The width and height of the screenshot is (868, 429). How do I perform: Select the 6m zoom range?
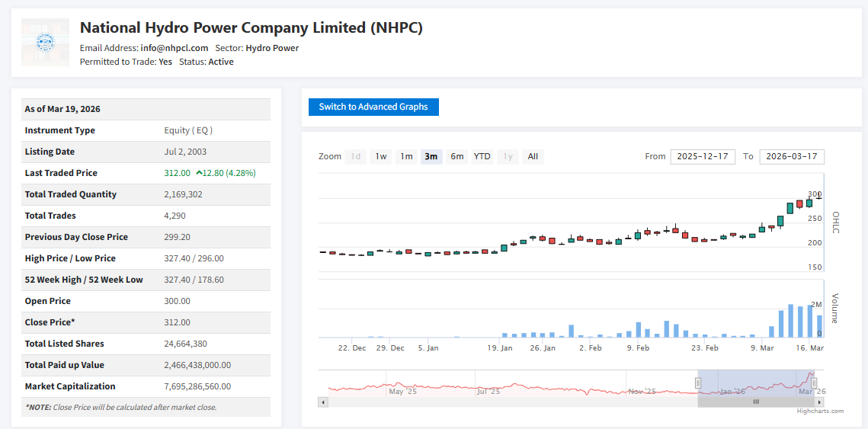(x=456, y=156)
